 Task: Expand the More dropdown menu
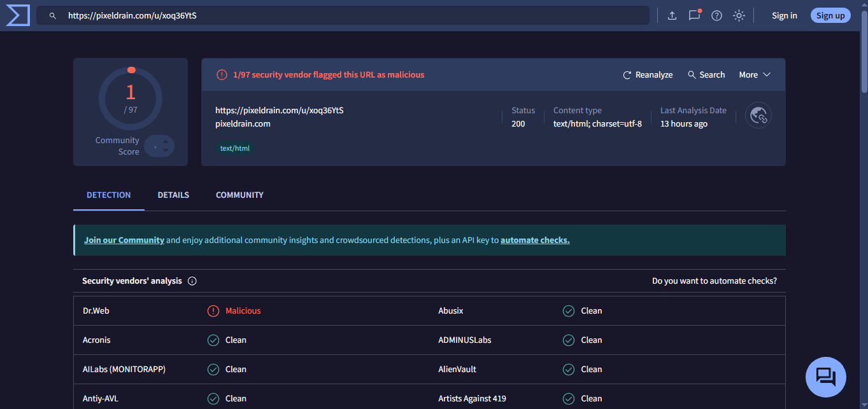[755, 75]
